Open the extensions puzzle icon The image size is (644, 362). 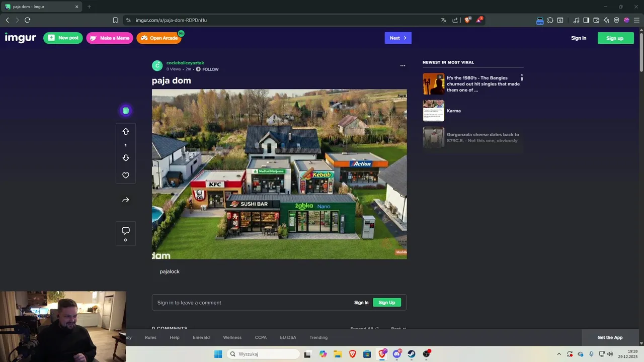(x=550, y=20)
